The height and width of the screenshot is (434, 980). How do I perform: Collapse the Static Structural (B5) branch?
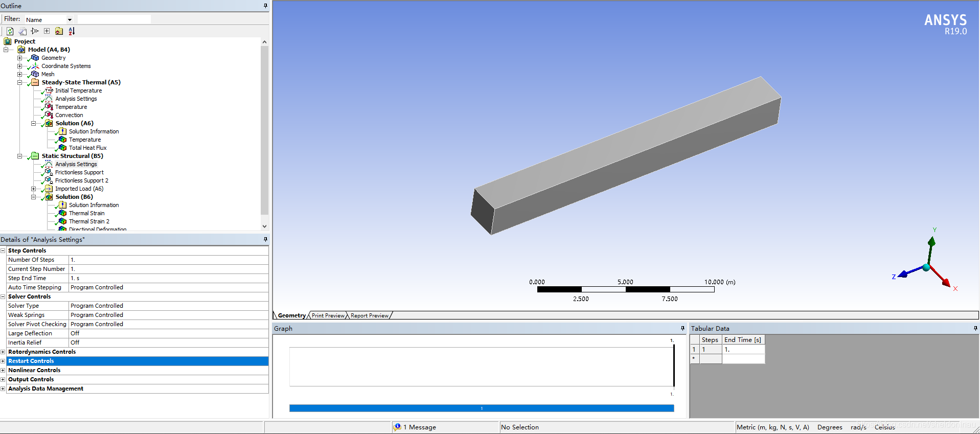click(19, 156)
